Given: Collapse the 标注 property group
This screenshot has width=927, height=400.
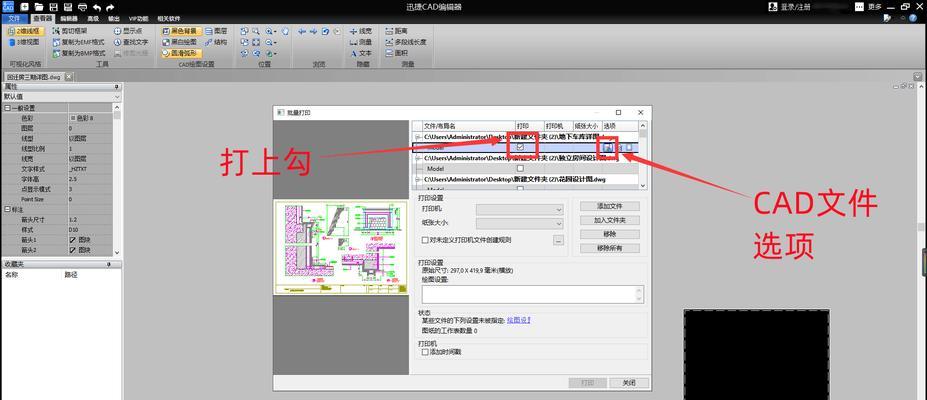Looking at the screenshot, I should pyautogui.click(x=7, y=209).
